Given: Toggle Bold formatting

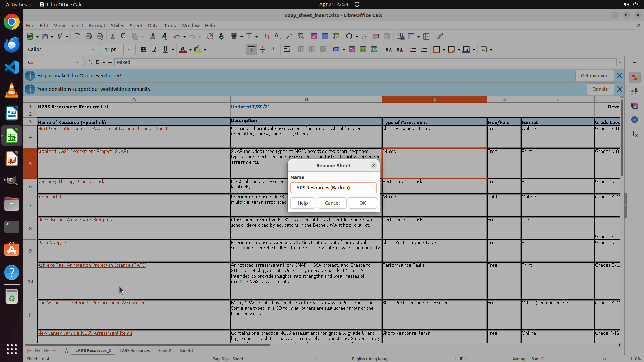Looking at the screenshot, I should click(144, 49).
